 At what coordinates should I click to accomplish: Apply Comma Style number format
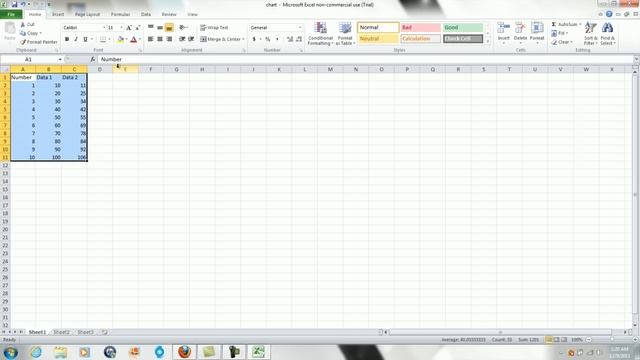click(277, 39)
